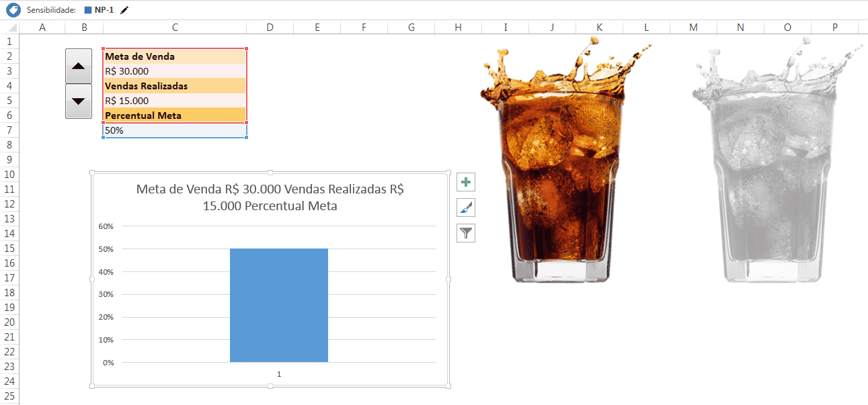Click the Sensibilidade label text

coord(51,10)
